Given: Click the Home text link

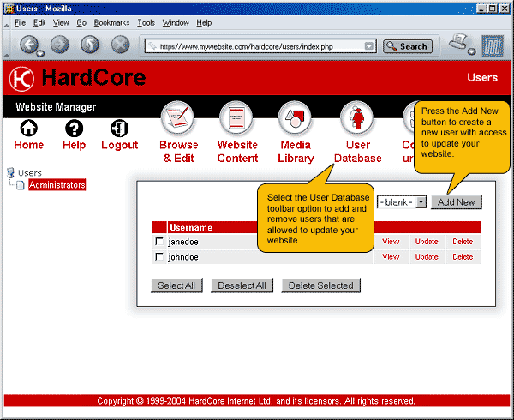Looking at the screenshot, I should tap(29, 145).
